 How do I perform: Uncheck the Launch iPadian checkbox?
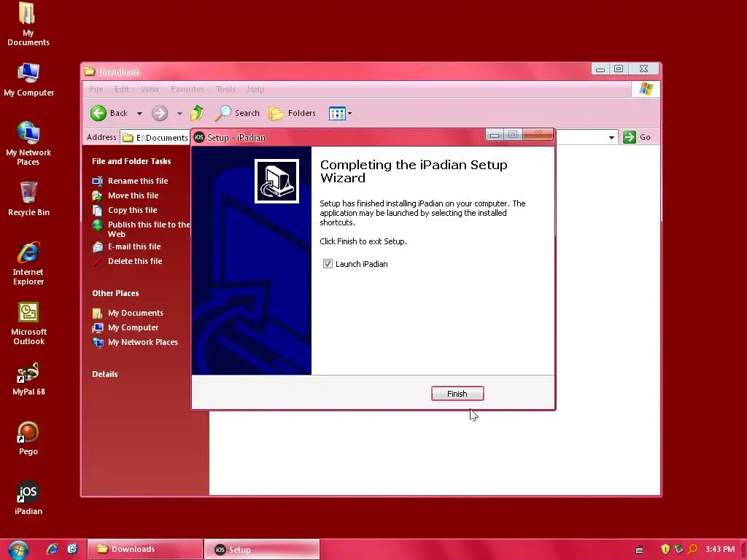[328, 264]
